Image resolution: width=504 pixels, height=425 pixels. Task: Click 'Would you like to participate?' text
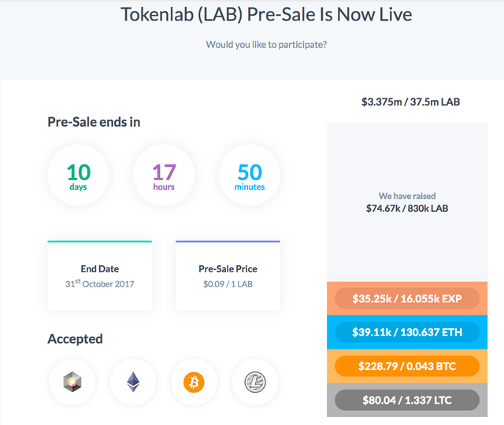[266, 44]
